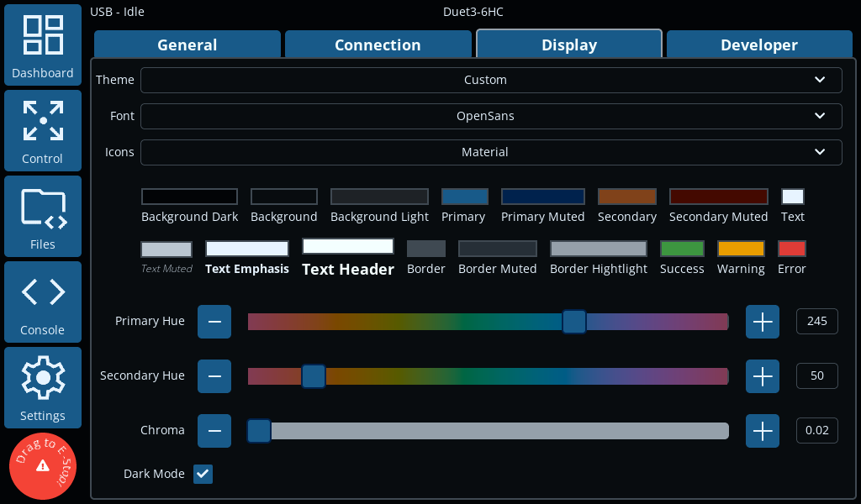Increase Chroma with plus button
The width and height of the screenshot is (861, 504).
762,431
